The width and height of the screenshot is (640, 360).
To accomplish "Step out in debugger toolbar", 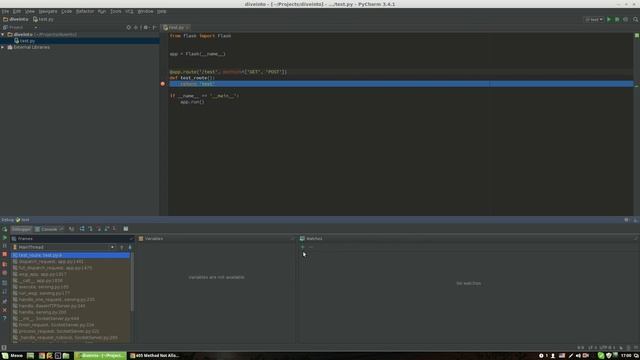I will click(107, 229).
